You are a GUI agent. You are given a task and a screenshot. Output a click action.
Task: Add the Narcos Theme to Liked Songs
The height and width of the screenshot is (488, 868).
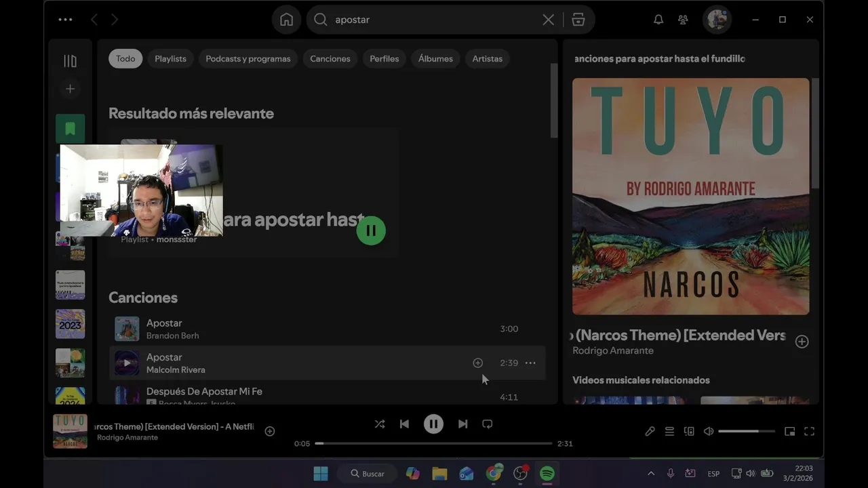pyautogui.click(x=802, y=342)
